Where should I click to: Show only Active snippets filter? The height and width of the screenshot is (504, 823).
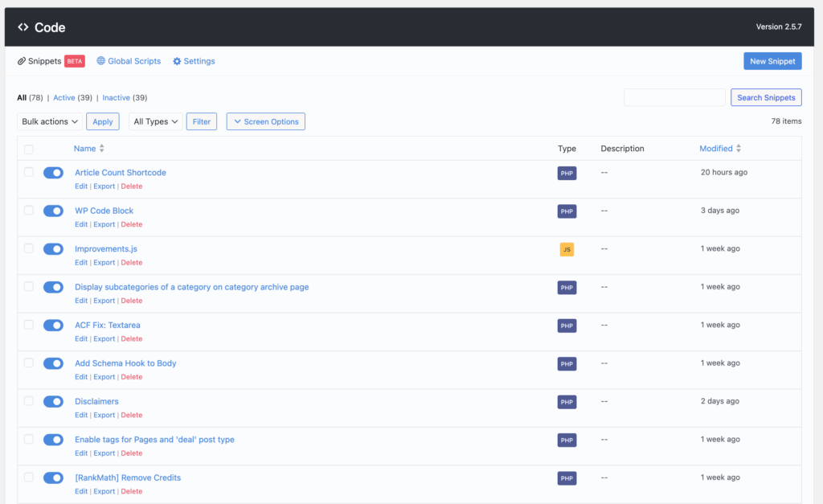pos(63,98)
